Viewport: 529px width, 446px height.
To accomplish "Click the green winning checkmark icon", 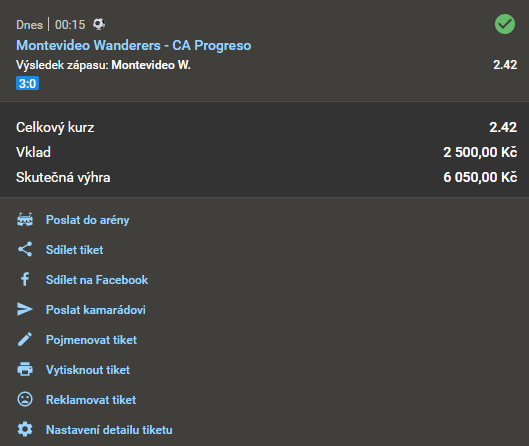I will (505, 24).
